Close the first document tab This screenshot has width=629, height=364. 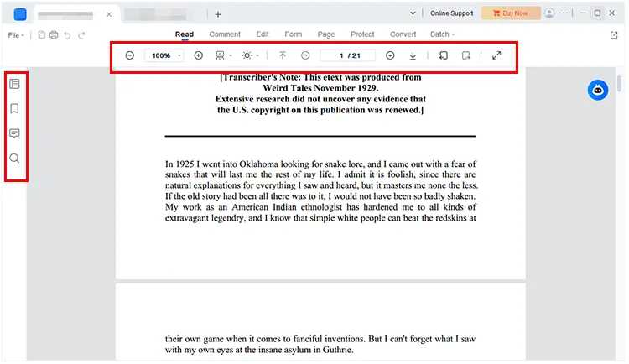click(x=109, y=14)
